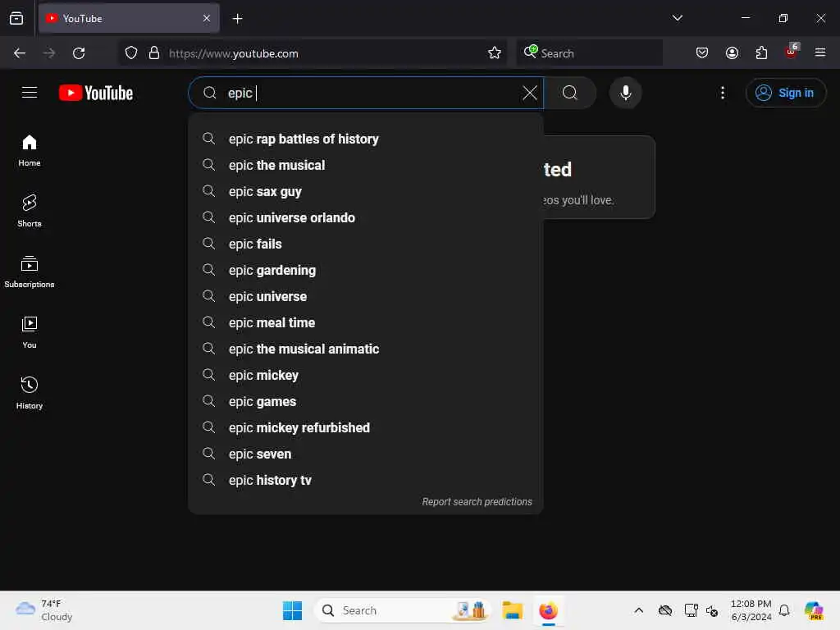
Task: Close the YouTube tab
Action: coord(207,18)
